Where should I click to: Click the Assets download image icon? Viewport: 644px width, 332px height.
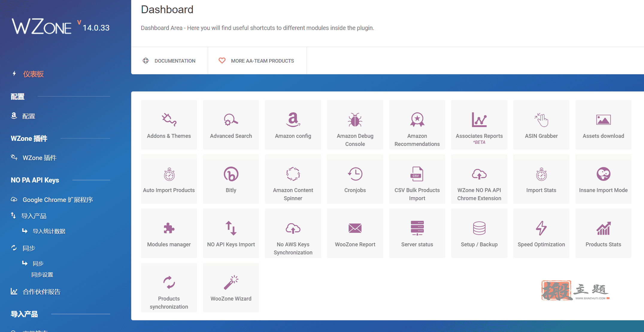point(603,120)
